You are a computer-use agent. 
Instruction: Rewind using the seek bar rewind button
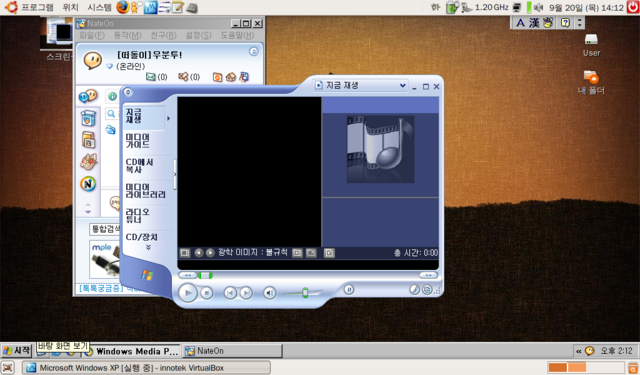coord(188,275)
